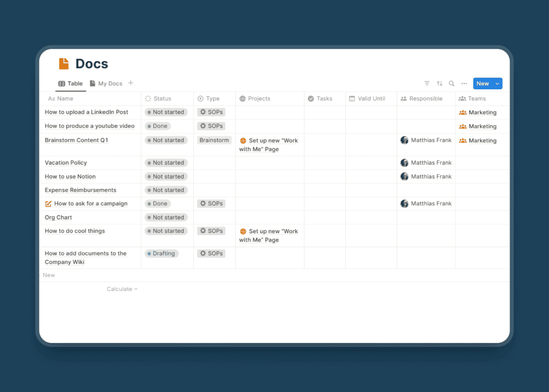This screenshot has height=392, width=549.
Task: Click Matthias Frank avatar in Vacation Policy row
Action: [x=404, y=163]
